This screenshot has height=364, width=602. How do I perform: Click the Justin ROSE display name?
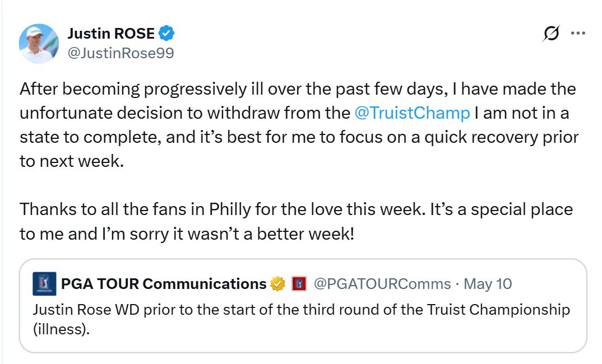tap(110, 32)
